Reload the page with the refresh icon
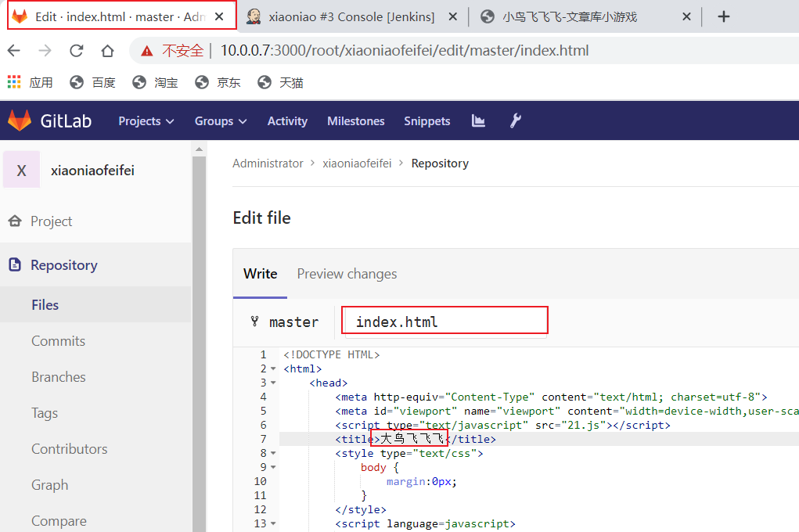 (x=76, y=51)
